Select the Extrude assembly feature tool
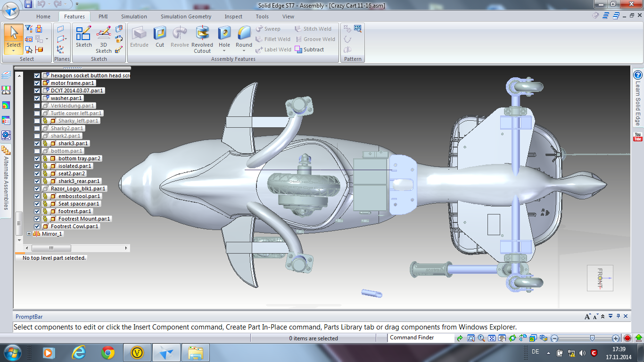This screenshot has width=644, height=362. point(139,37)
